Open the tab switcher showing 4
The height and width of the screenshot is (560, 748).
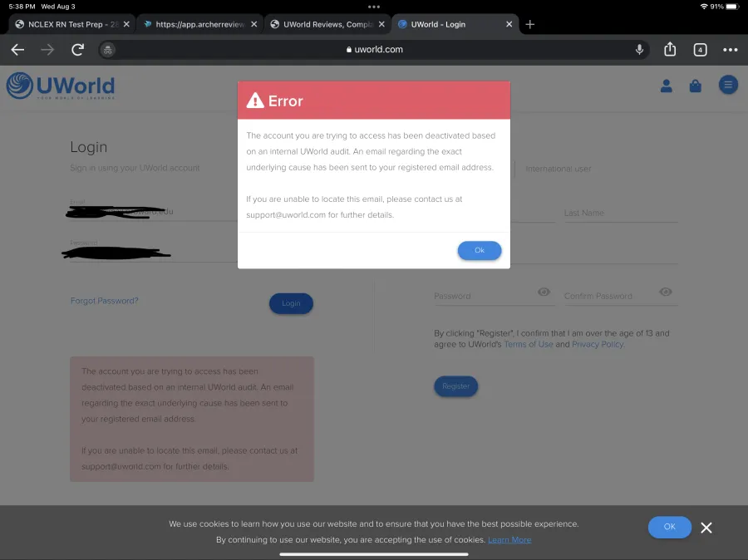click(700, 50)
